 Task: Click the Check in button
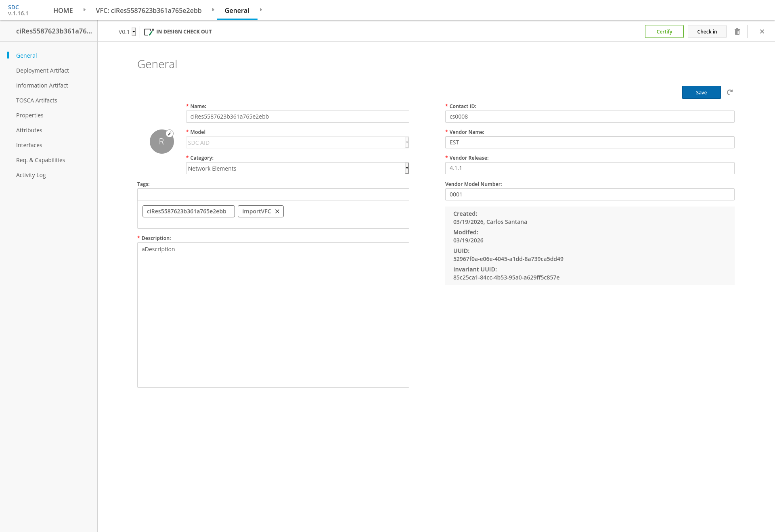(x=707, y=31)
